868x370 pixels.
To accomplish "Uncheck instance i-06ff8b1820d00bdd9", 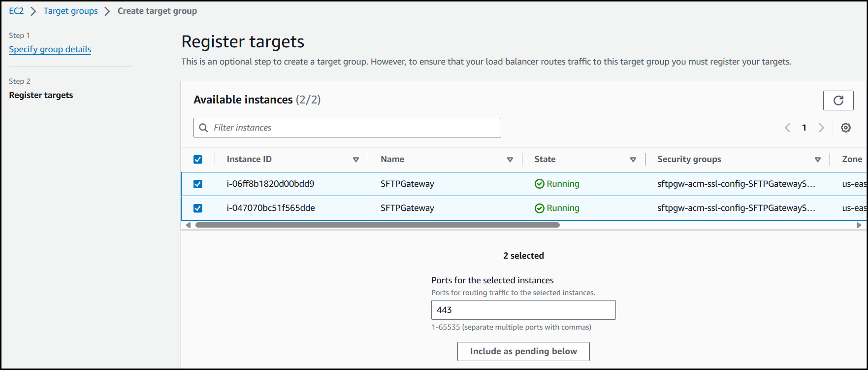I will click(x=198, y=184).
